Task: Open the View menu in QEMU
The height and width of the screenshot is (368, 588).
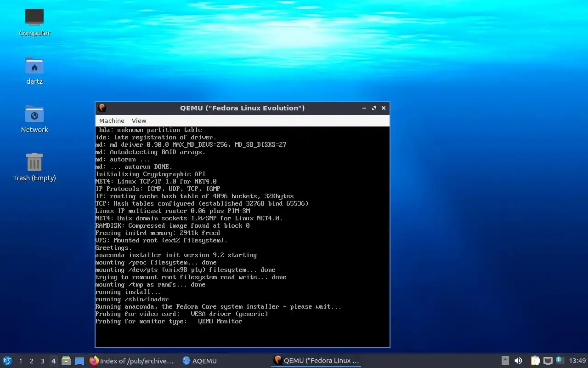Action: (x=139, y=121)
